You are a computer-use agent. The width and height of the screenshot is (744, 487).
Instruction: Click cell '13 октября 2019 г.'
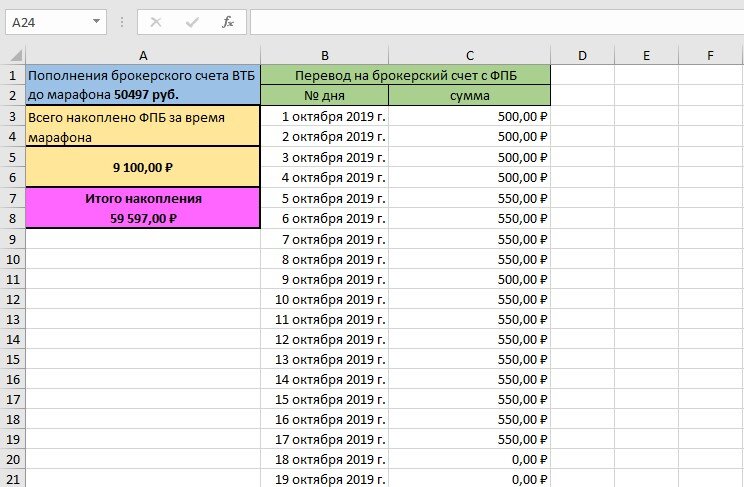(325, 359)
